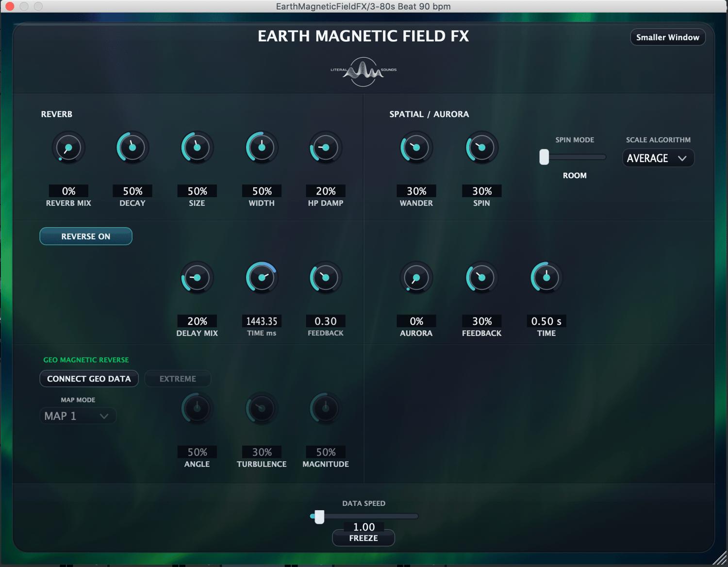Click the Reverb Mix 0% value field
The height and width of the screenshot is (567, 728).
click(68, 191)
